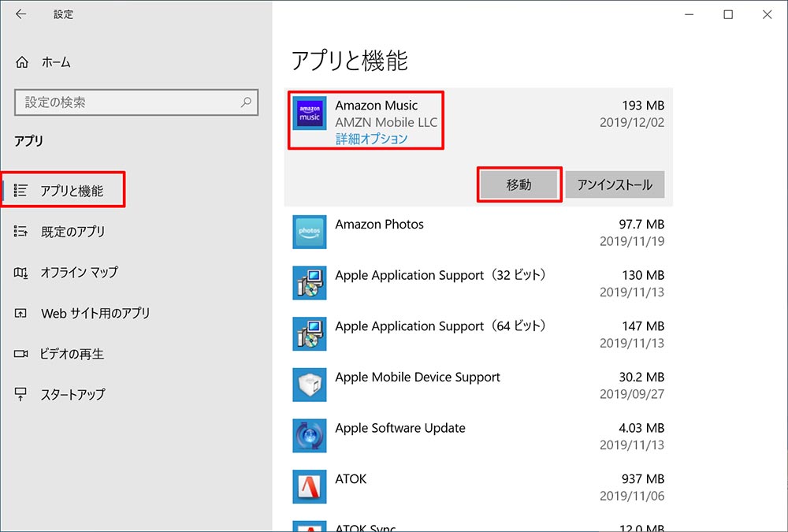
Task: Click the 97.7 MB size value
Action: [641, 224]
